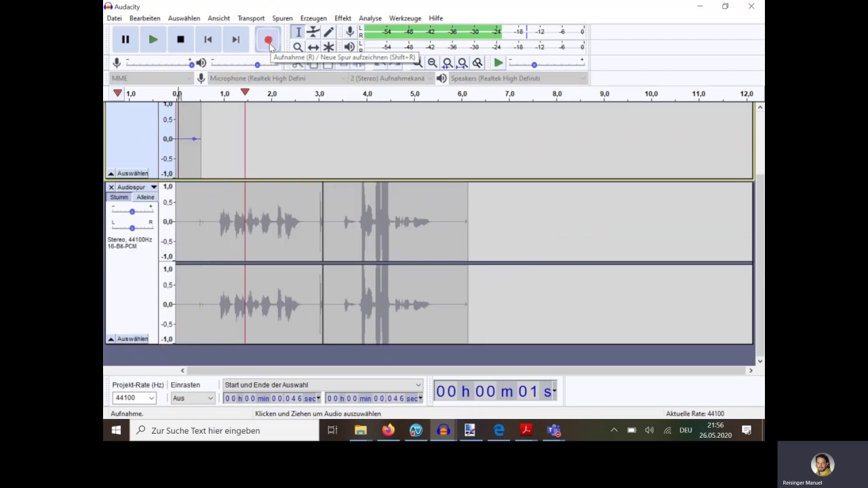Click the playback meter speaker icon

[349, 47]
